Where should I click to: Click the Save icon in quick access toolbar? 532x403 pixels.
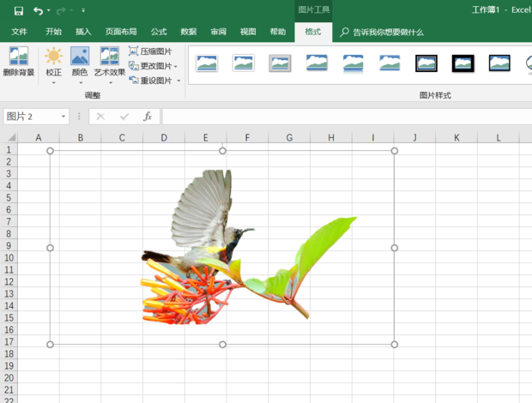[x=18, y=10]
